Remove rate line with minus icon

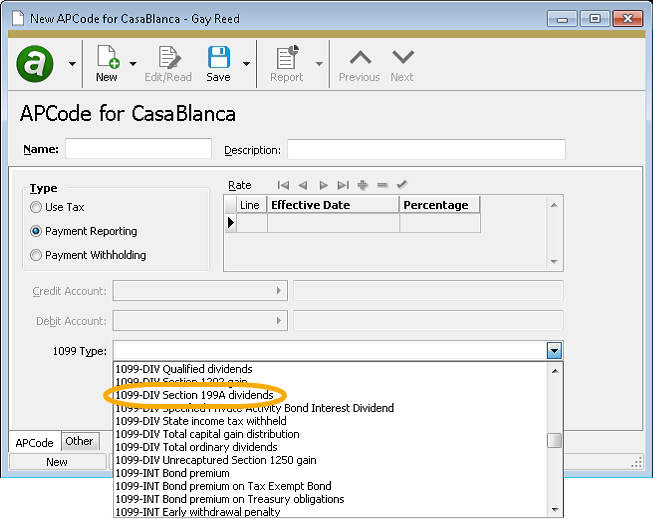click(382, 185)
